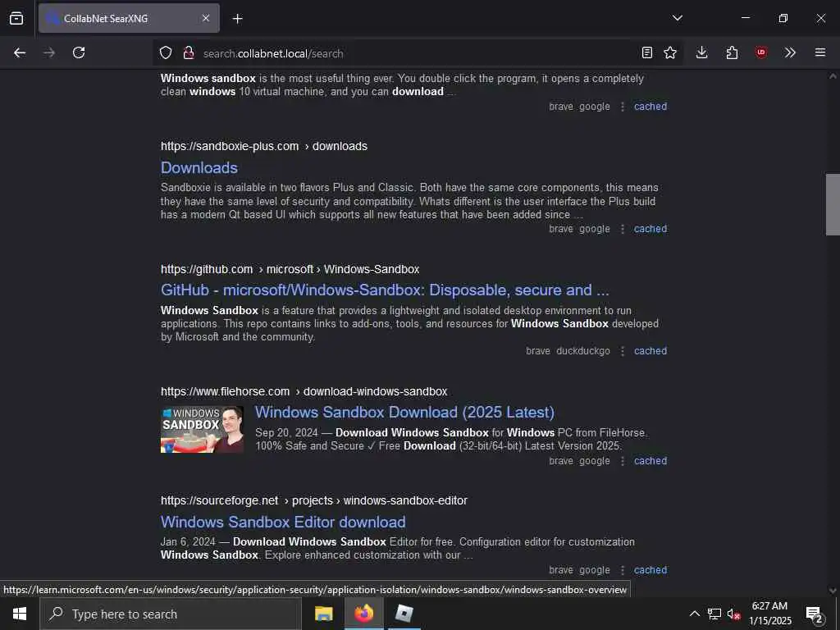Image resolution: width=840 pixels, height=630 pixels.
Task: Click the https://www.filehorse.com URL text
Action: click(x=225, y=391)
